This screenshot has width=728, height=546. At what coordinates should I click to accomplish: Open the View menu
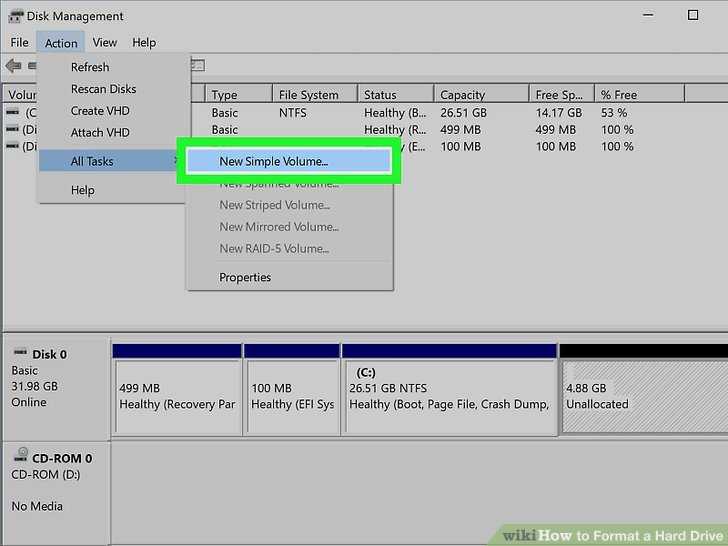click(x=104, y=43)
